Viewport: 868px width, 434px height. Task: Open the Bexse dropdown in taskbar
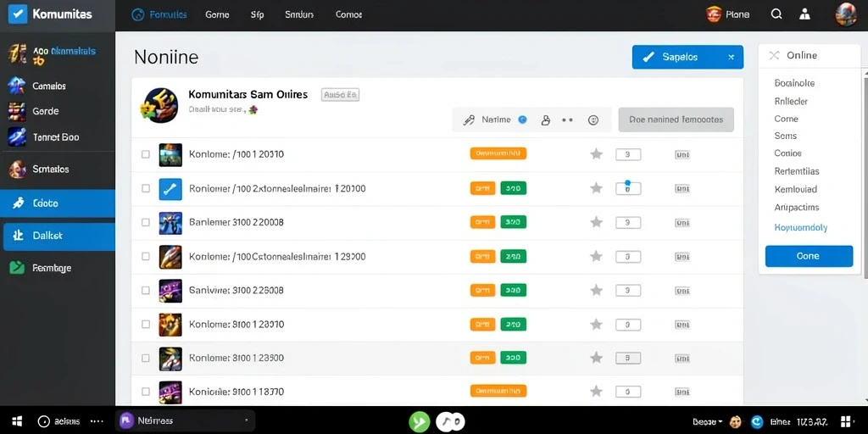tap(707, 422)
